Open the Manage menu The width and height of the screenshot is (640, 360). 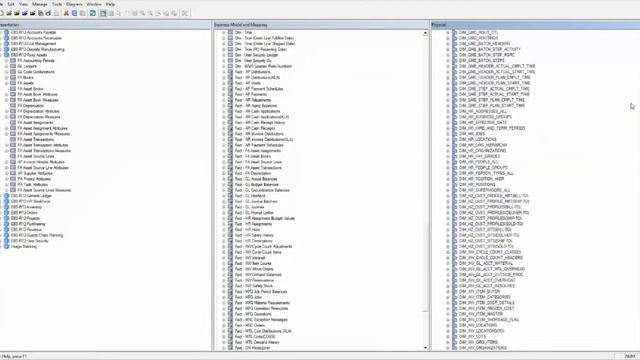click(x=40, y=4)
